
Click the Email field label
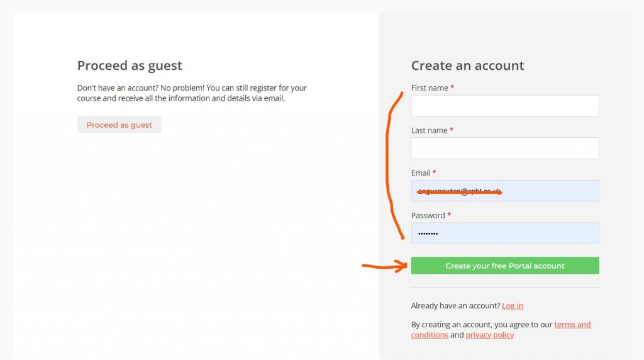[421, 173]
